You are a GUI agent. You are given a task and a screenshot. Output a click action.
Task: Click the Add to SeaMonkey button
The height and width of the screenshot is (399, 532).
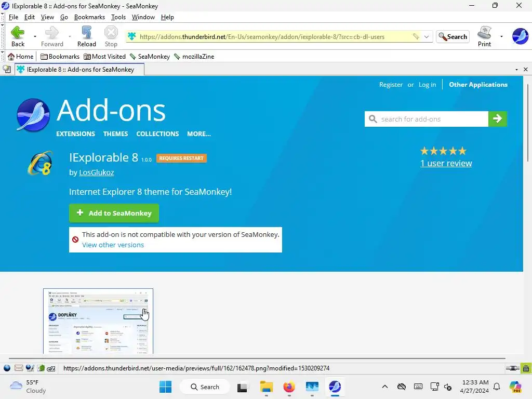click(114, 213)
